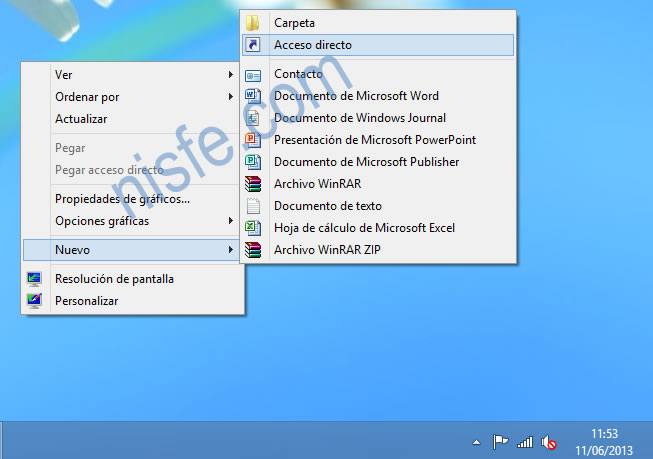Open the Ordenar por entry
Screen dimensions: 653x459
[131, 97]
